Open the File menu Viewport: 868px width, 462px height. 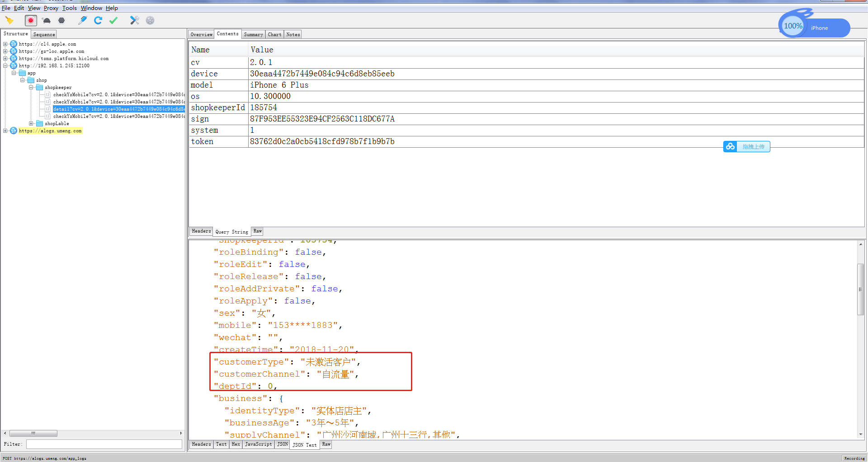click(x=6, y=8)
